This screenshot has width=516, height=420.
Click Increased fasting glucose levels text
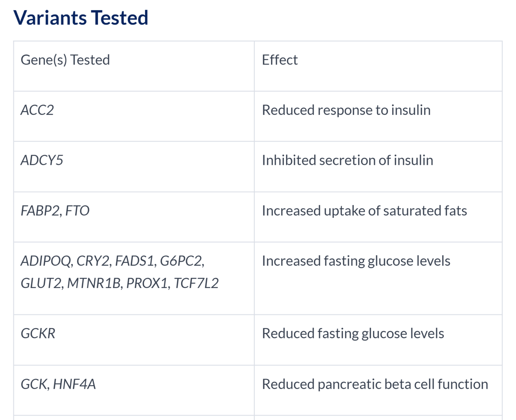(x=356, y=261)
